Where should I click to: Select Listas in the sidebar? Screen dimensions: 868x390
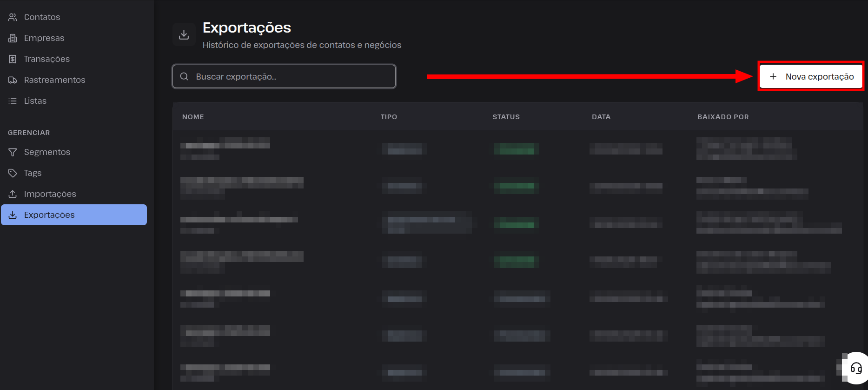click(74, 101)
